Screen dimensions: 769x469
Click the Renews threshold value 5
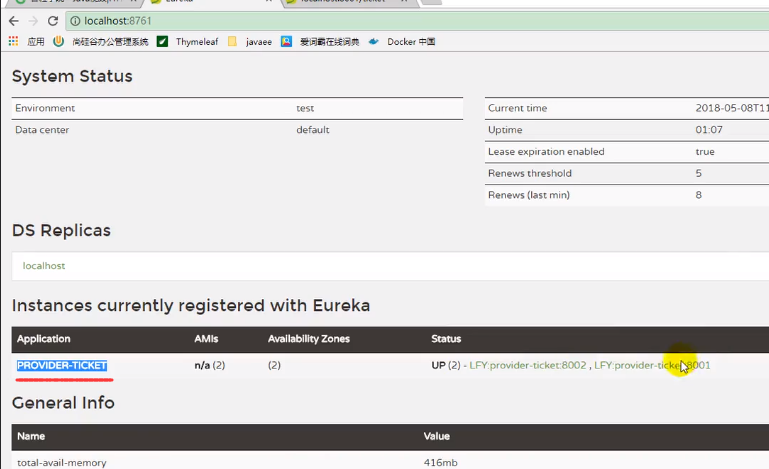pyautogui.click(x=698, y=173)
